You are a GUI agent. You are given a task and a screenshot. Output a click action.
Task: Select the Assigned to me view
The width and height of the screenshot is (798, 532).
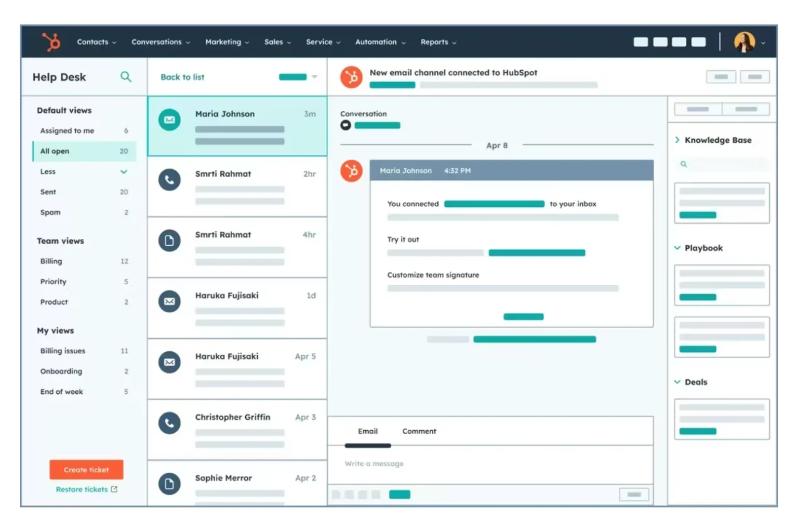click(84, 131)
